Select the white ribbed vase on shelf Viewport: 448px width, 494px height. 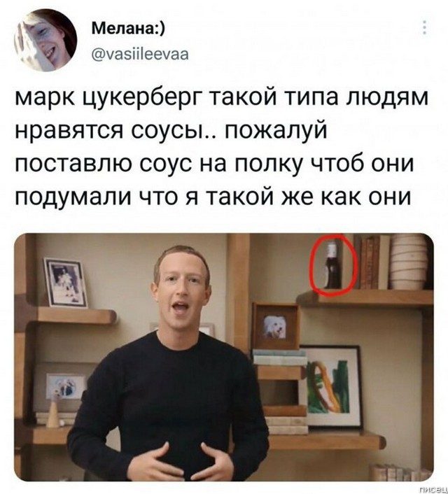point(409,262)
